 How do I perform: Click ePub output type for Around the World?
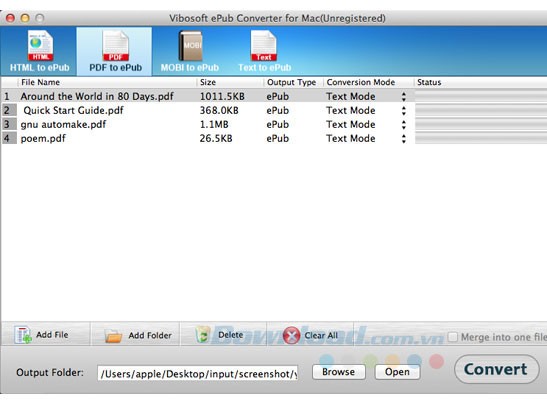(x=278, y=97)
